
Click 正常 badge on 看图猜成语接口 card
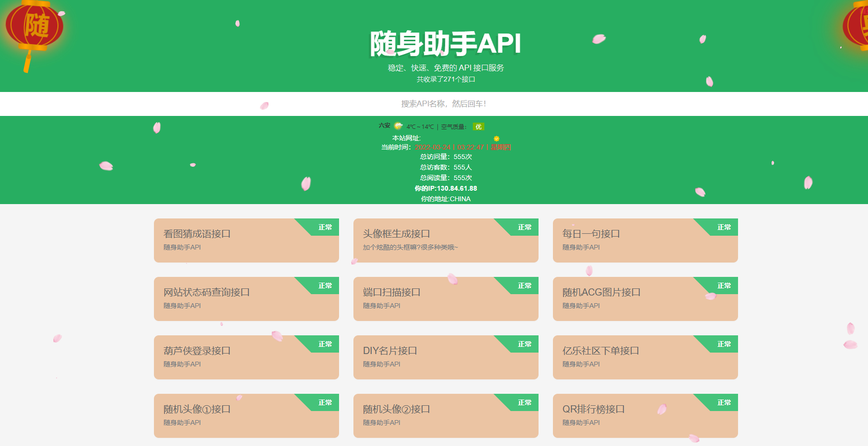pos(325,227)
